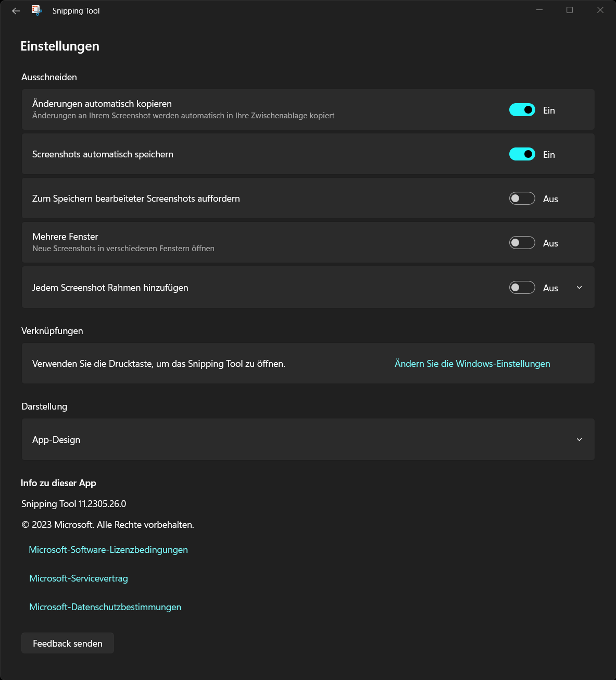Disable 'Änderungen automatisch kopieren' toggle
Viewport: 616px width, 680px height.
[x=522, y=110]
